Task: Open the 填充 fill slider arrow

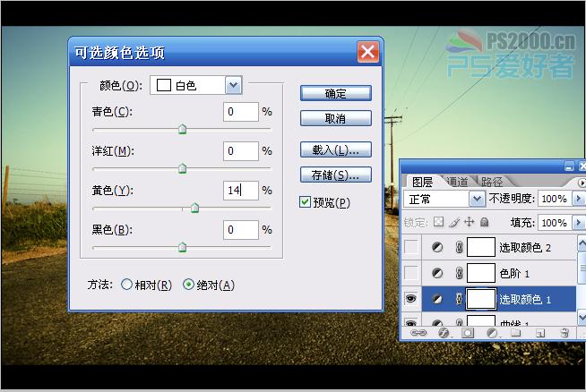Action: (579, 223)
